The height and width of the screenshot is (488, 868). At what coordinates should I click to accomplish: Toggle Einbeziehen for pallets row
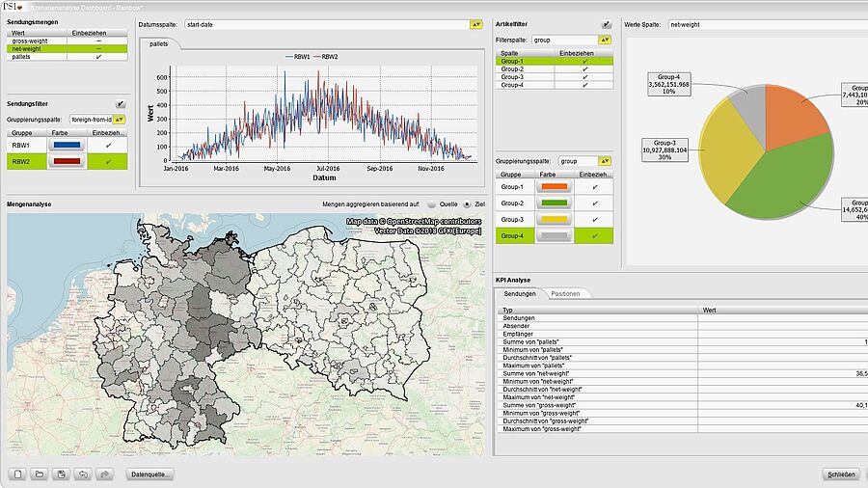(x=99, y=58)
